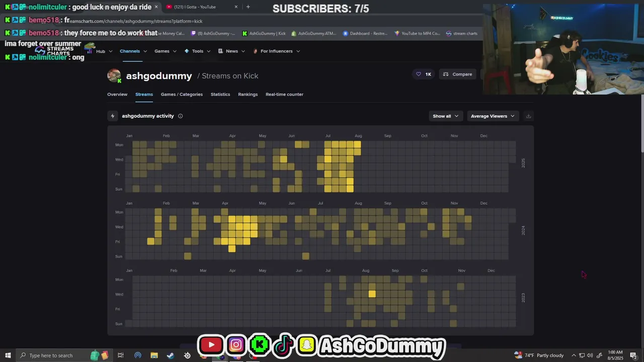Image resolution: width=644 pixels, height=362 pixels.
Task: Switch to the Overview tab
Action: [x=117, y=95]
